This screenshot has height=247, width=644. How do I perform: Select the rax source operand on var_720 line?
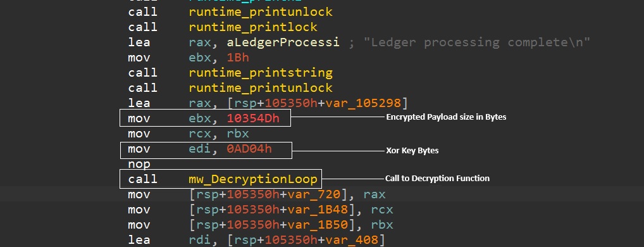(374, 194)
